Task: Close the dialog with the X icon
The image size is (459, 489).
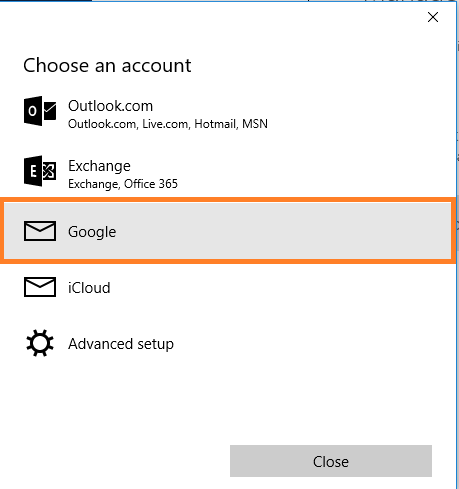Action: tap(433, 17)
